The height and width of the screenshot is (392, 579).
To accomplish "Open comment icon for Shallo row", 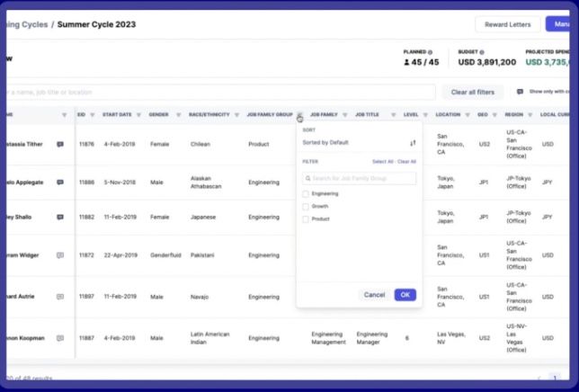I will coord(60,217).
